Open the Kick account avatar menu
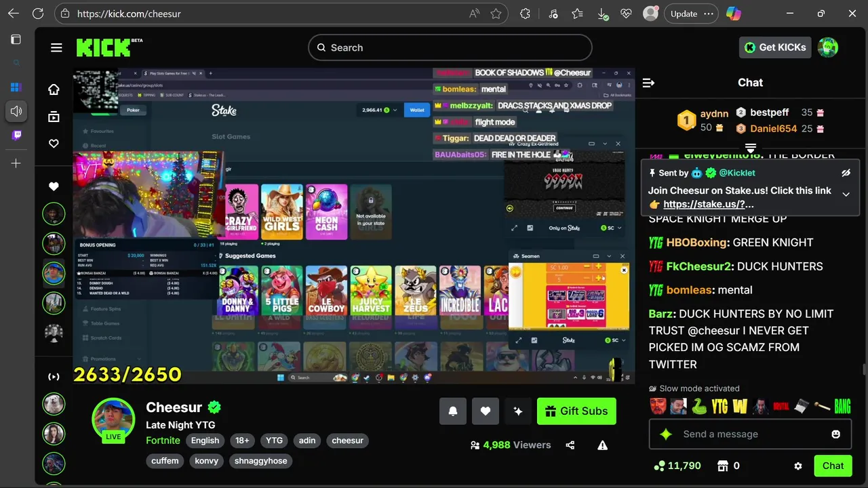 [x=828, y=47]
